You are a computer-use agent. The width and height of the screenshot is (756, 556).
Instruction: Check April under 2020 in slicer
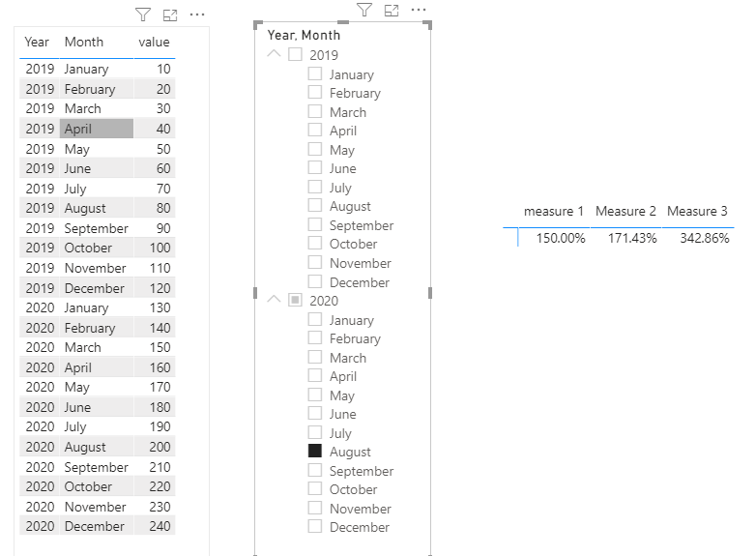coord(315,374)
